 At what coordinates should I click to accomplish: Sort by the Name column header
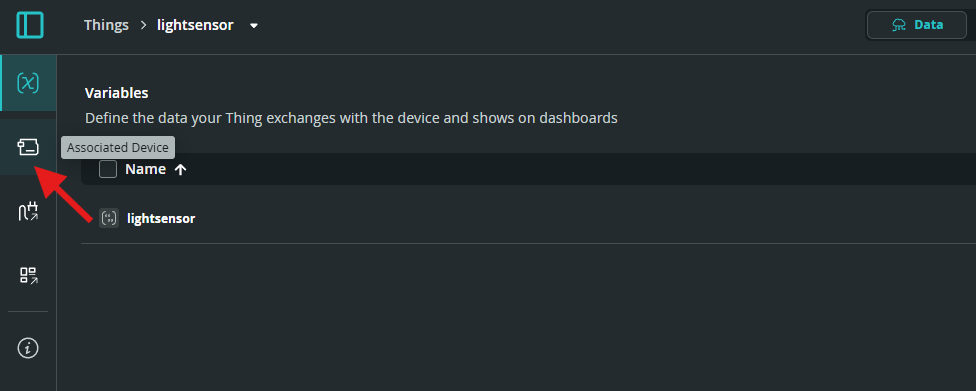pyautogui.click(x=146, y=169)
